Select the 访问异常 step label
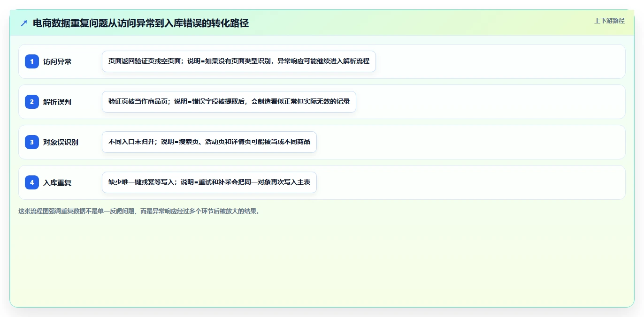The image size is (644, 317). (x=57, y=61)
